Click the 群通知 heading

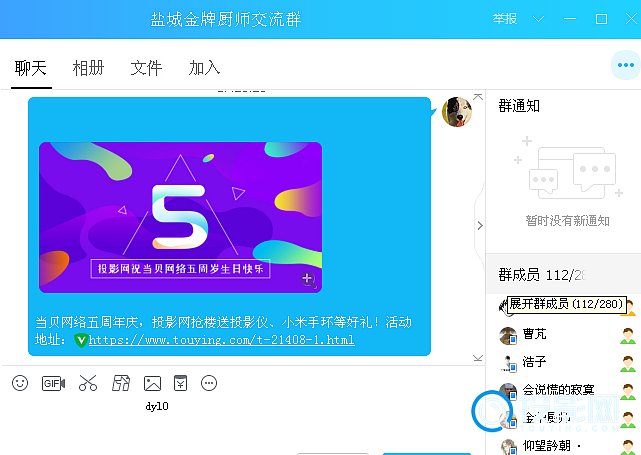tap(519, 106)
